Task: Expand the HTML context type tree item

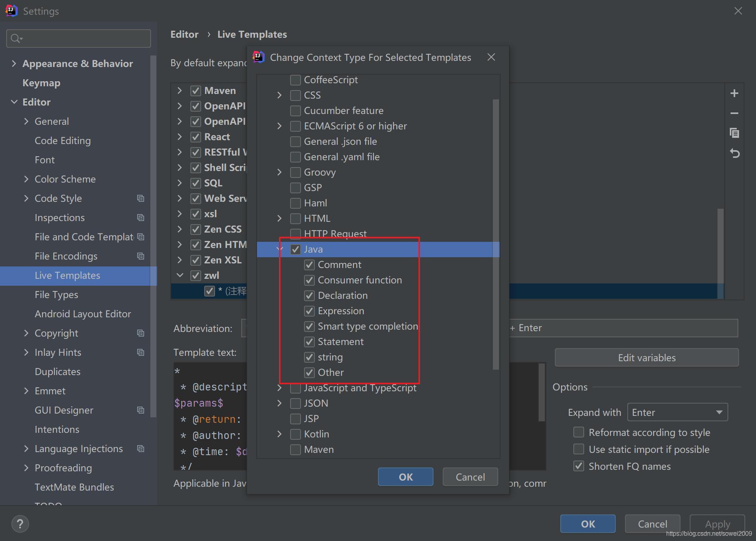Action: pos(280,218)
